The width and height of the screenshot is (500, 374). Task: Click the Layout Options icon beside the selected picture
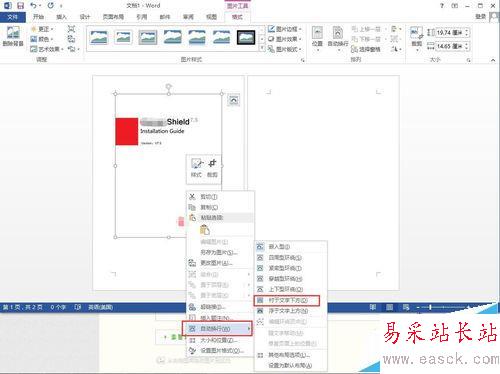pyautogui.click(x=234, y=100)
